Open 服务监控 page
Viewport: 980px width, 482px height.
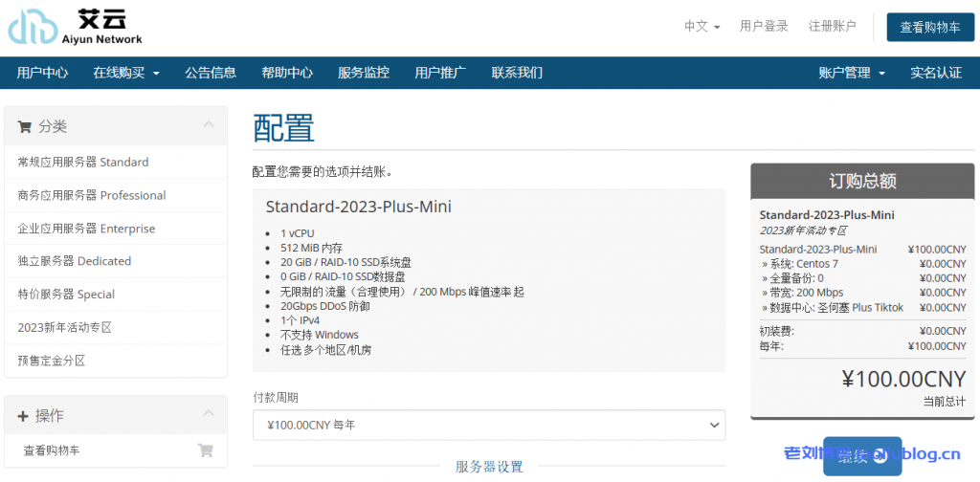[x=364, y=73]
